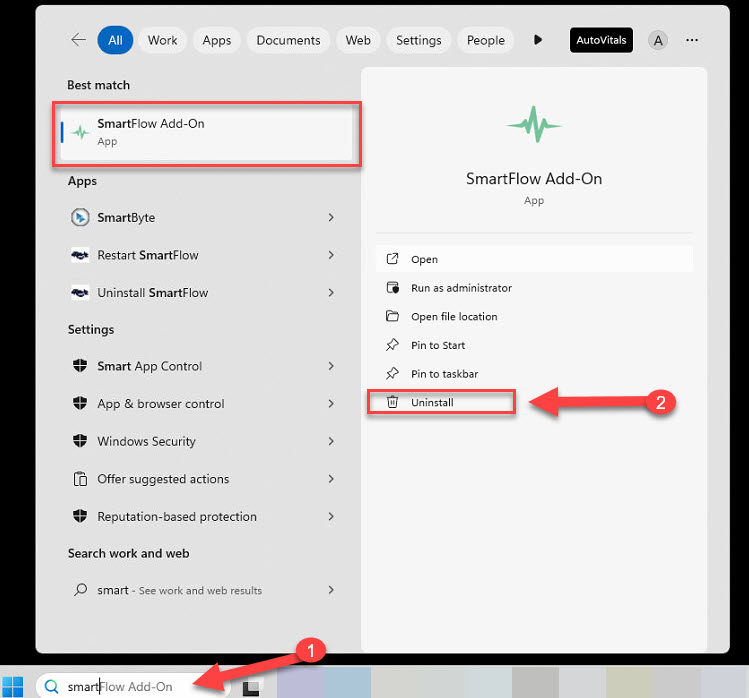Click the AutoVitals organization button
Image resolution: width=749 pixels, height=698 pixels.
(601, 40)
